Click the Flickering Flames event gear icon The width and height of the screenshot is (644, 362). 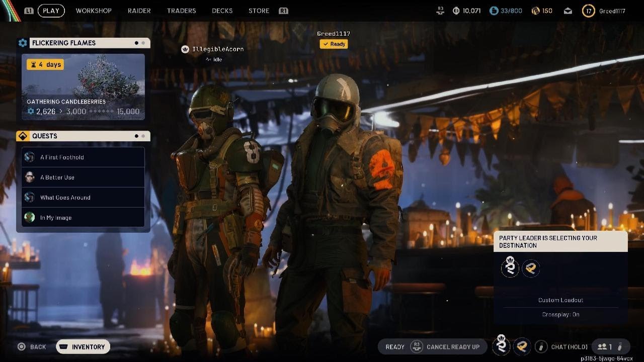point(23,43)
